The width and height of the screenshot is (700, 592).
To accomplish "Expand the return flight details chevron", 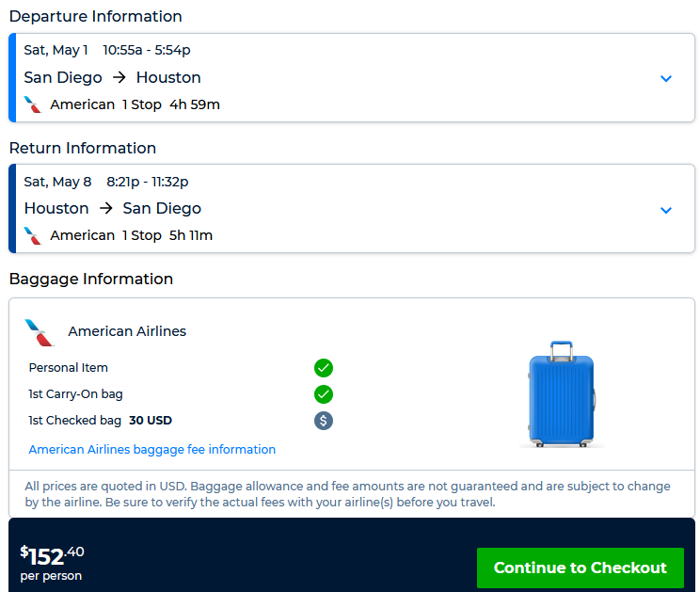I will [666, 210].
